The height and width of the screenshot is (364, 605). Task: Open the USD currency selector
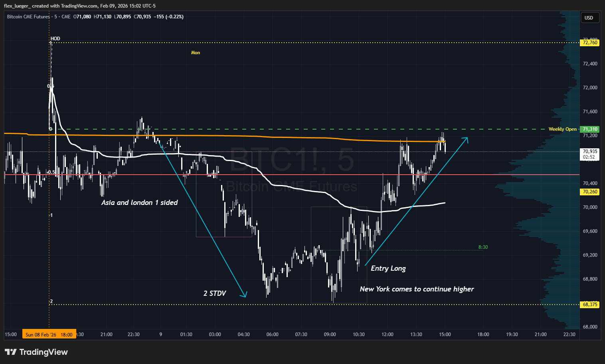pos(589,18)
